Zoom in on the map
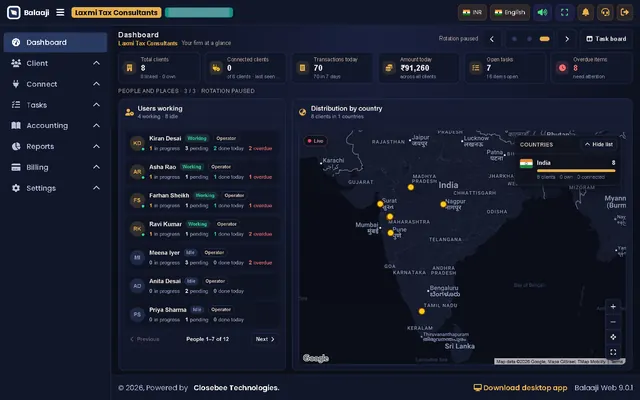 [x=613, y=307]
